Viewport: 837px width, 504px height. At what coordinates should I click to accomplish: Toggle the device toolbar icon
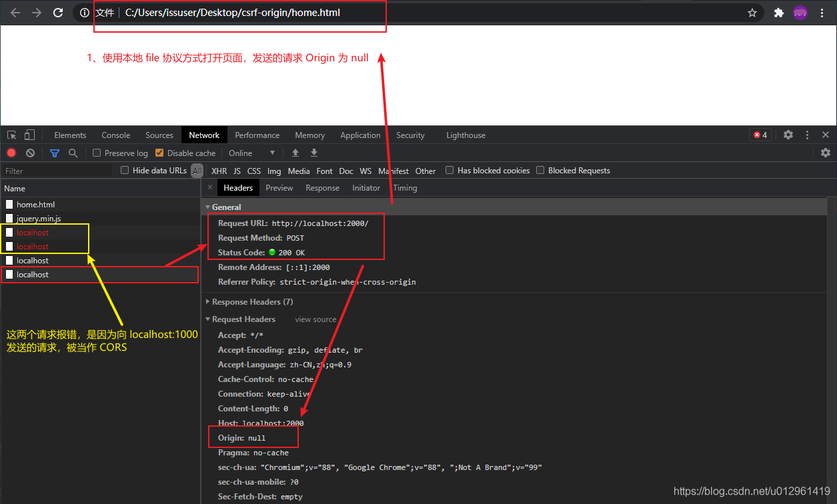(29, 135)
